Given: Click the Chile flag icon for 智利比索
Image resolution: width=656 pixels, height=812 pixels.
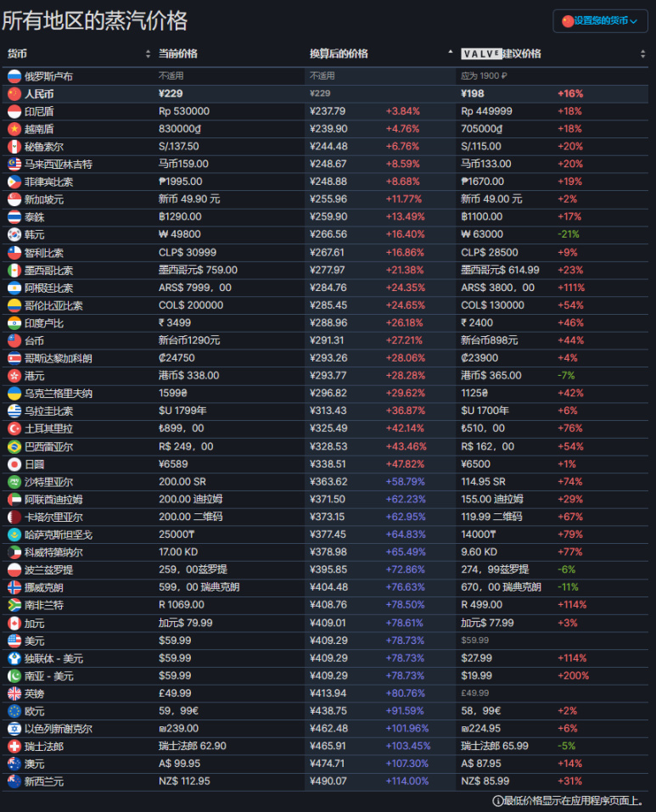Looking at the screenshot, I should click(14, 253).
